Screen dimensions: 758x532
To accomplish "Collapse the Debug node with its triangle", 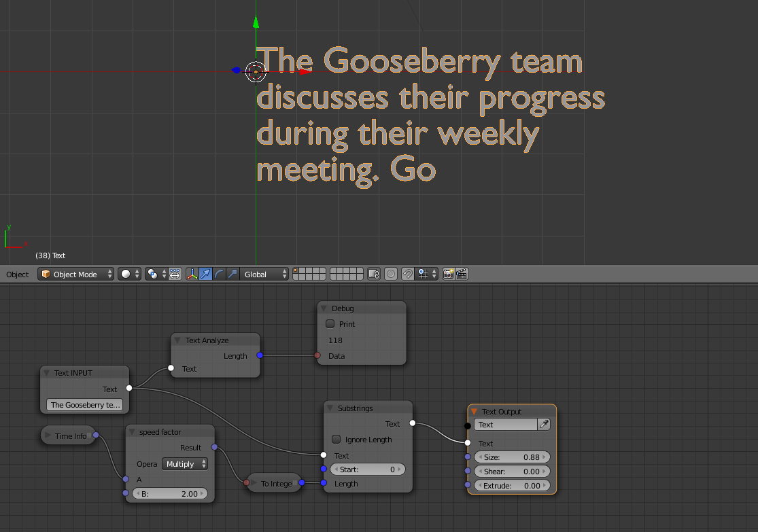I will click(324, 308).
